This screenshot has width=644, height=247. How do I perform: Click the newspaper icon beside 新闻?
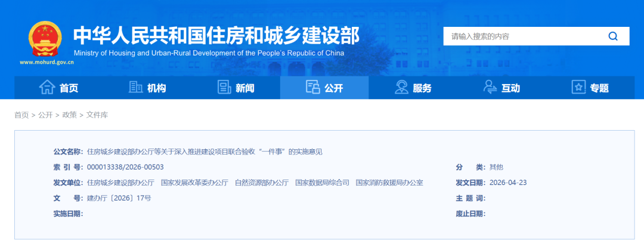224,87
